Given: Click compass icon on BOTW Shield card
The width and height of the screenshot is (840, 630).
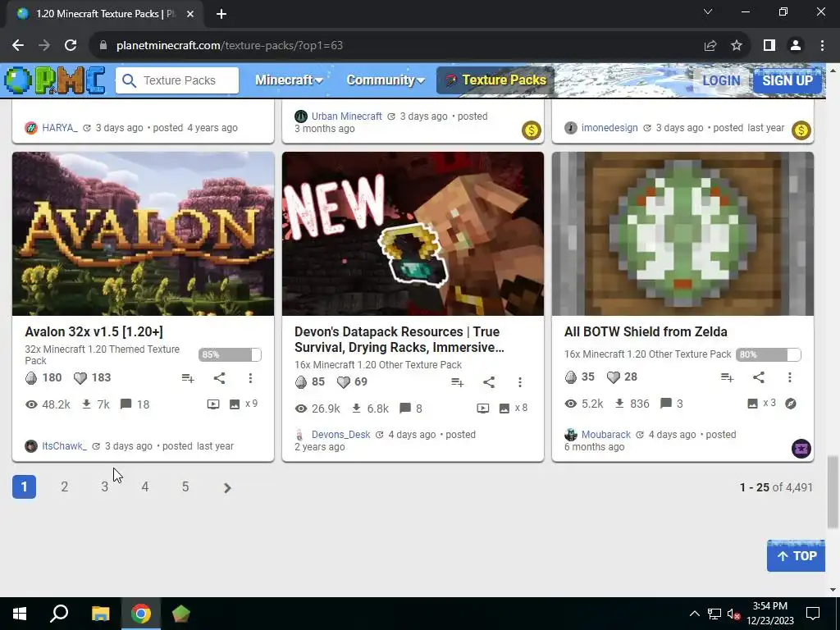Looking at the screenshot, I should 791,404.
